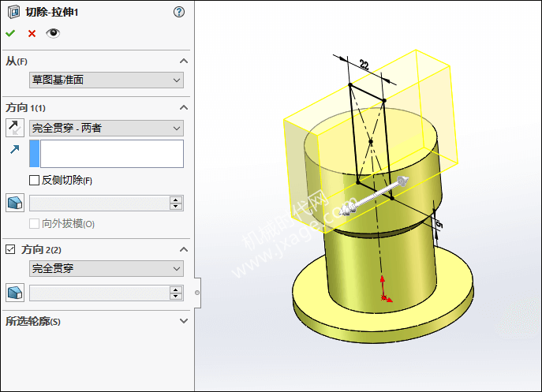
Task: Decrease the 方向 2 draft angle spinner
Action: click(x=176, y=297)
